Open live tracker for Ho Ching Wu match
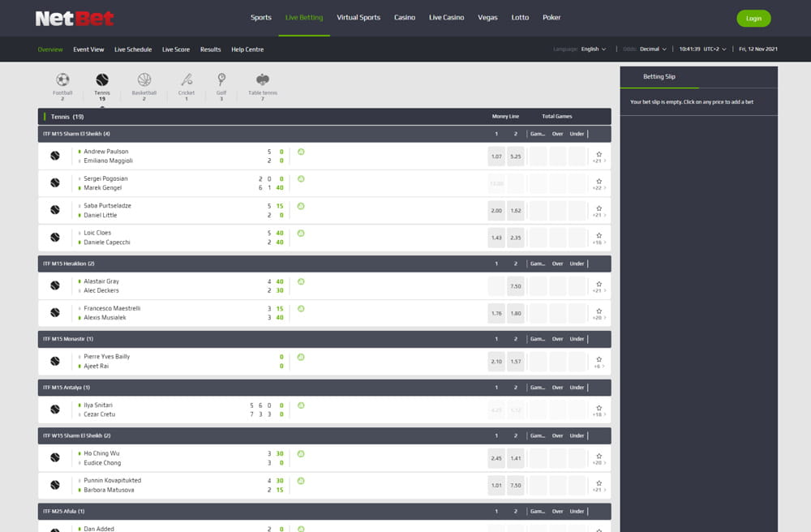811x532 pixels. [301, 454]
